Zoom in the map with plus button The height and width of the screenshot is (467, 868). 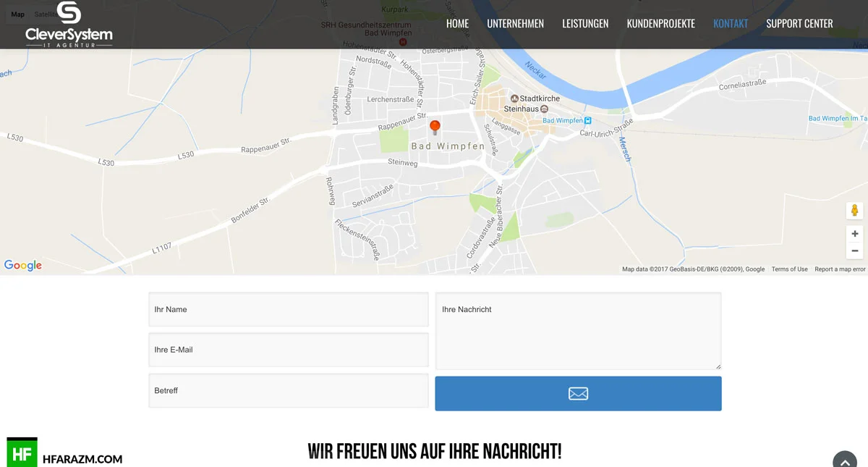coord(855,234)
